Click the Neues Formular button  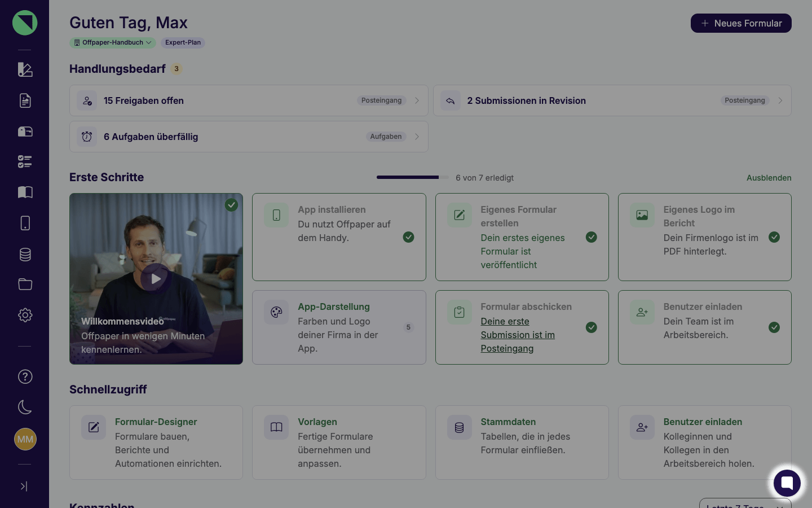[x=741, y=23]
